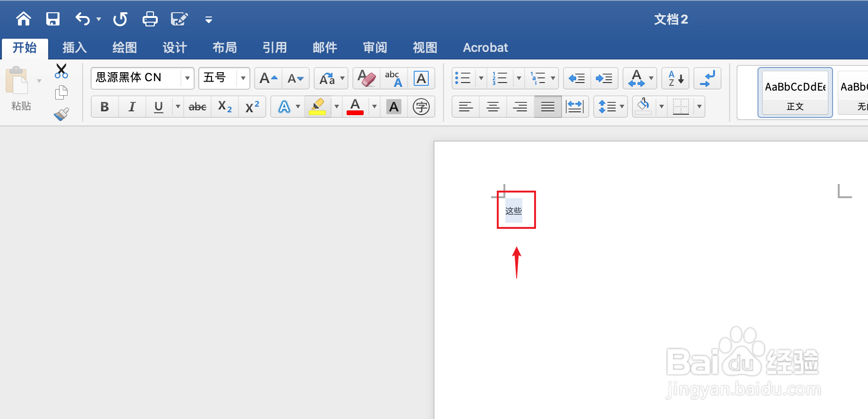Apply numbered list
Viewport: 868px width, 419px height.
point(500,78)
